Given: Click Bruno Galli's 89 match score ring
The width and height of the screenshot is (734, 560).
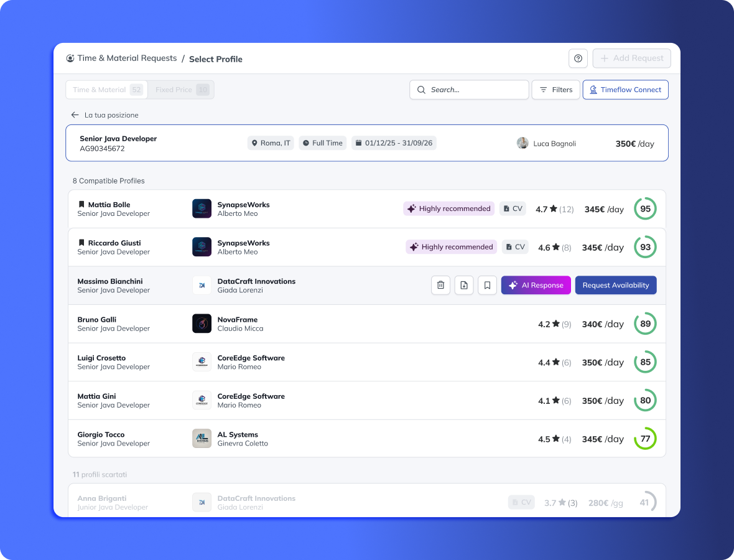Looking at the screenshot, I should (645, 324).
